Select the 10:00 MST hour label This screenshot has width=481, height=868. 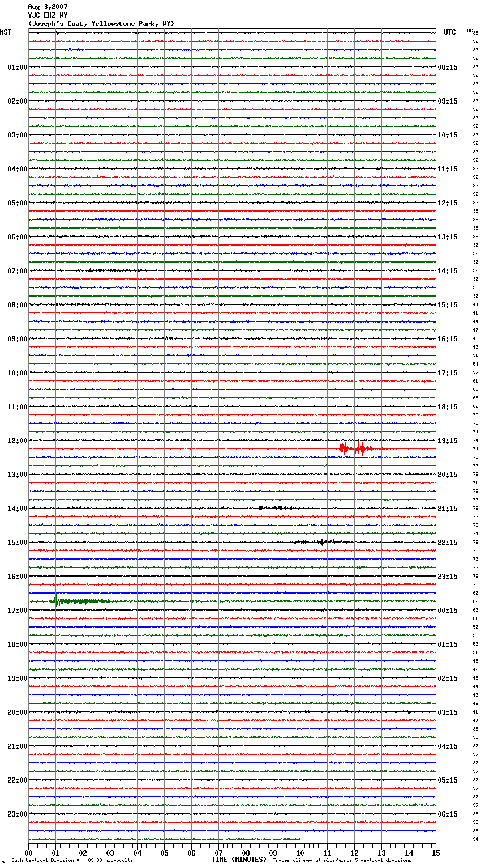pos(18,373)
